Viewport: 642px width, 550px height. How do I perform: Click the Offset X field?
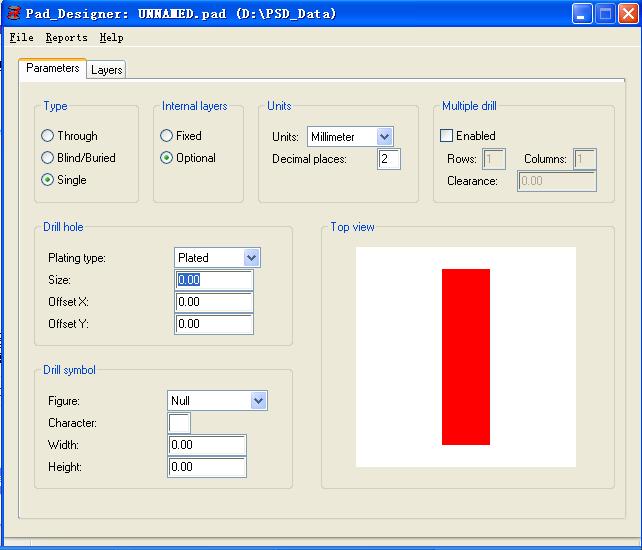pos(214,302)
